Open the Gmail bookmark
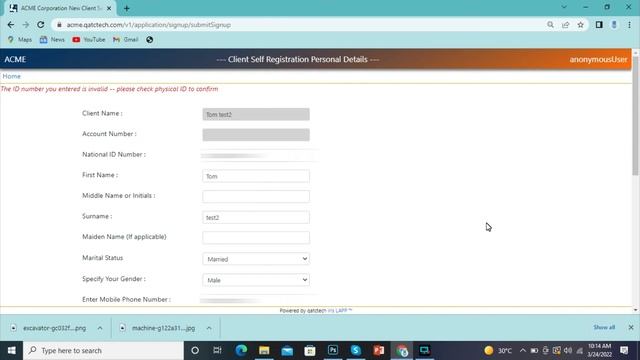This screenshot has height=360, width=640. coord(126,40)
